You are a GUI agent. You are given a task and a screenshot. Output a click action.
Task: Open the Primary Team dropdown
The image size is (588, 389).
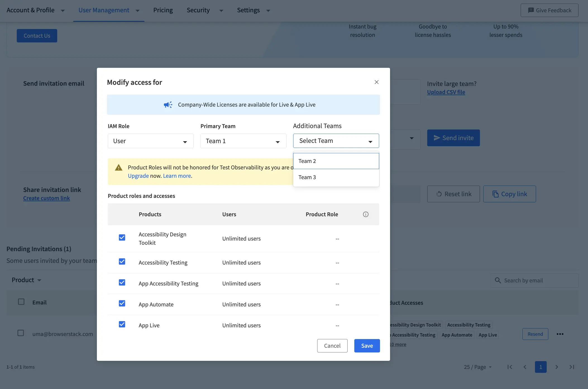[x=243, y=141]
